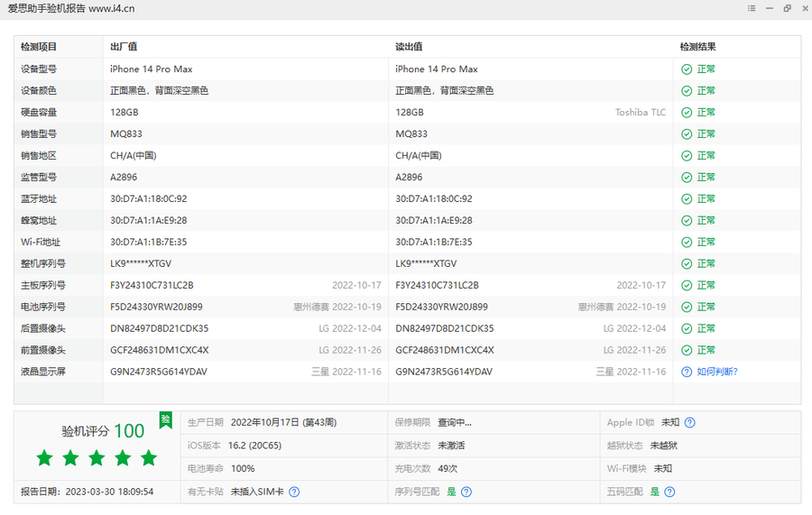
Task: Click green check icon for 设备颜色 row
Action: pos(687,91)
